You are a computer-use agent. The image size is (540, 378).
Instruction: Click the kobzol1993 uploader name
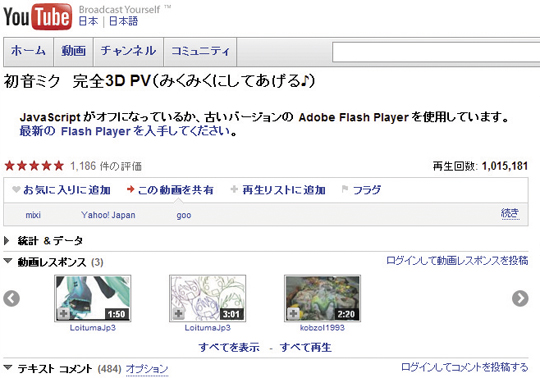point(322,328)
